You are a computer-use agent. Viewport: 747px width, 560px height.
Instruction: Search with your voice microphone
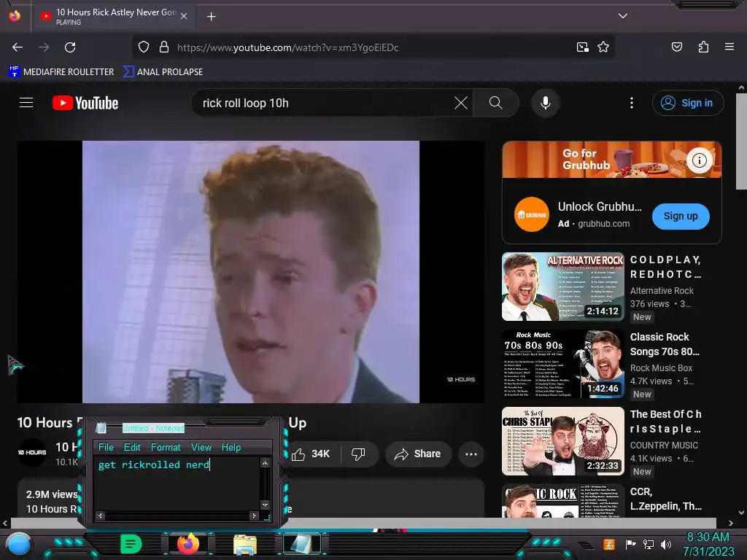pos(546,103)
